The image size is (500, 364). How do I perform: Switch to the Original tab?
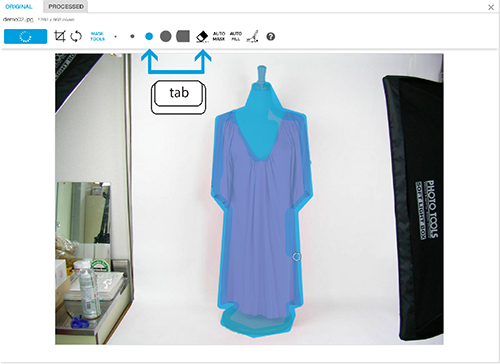pos(19,7)
